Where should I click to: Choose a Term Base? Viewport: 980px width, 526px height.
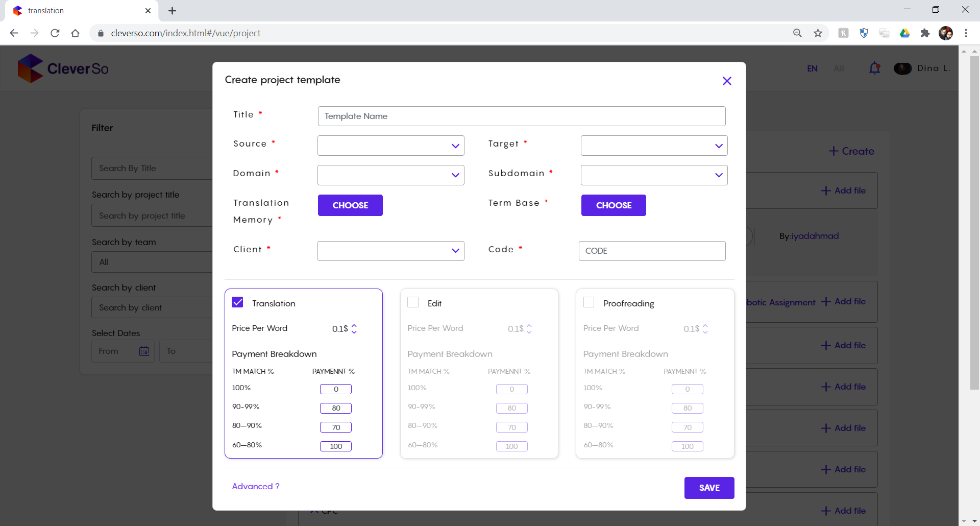[614, 205]
